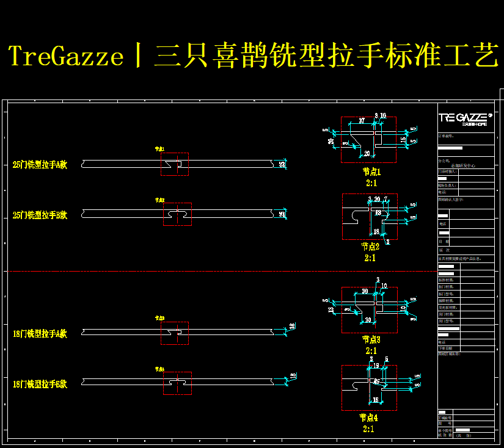Click the "25" thickness dimension of 25门 B款 panel
Screen dimensions: 504x448
point(282,214)
